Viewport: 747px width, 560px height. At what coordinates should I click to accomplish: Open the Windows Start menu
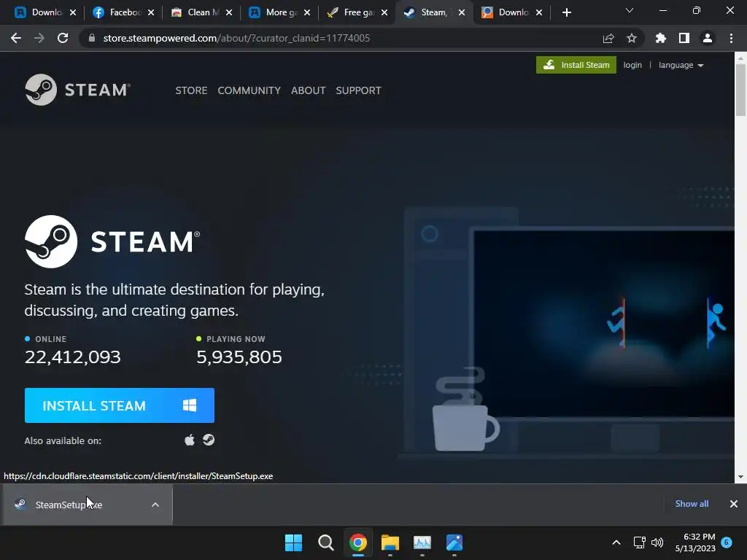[x=293, y=542]
